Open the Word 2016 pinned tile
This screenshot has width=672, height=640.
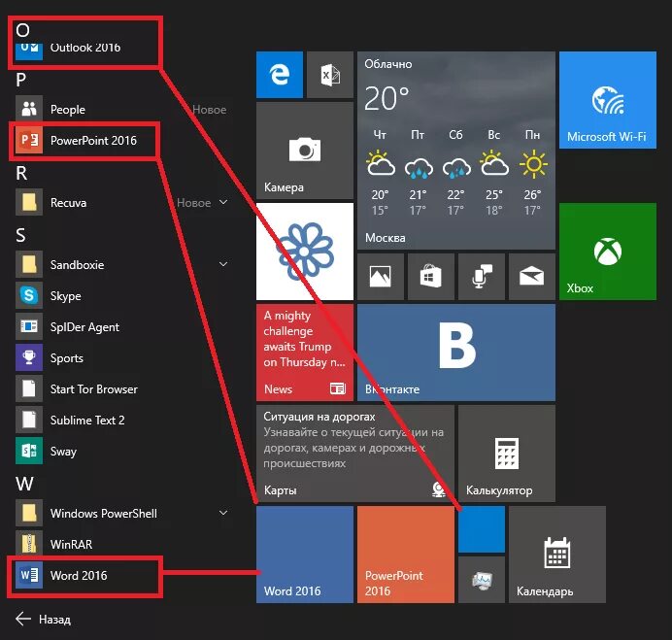tap(305, 555)
